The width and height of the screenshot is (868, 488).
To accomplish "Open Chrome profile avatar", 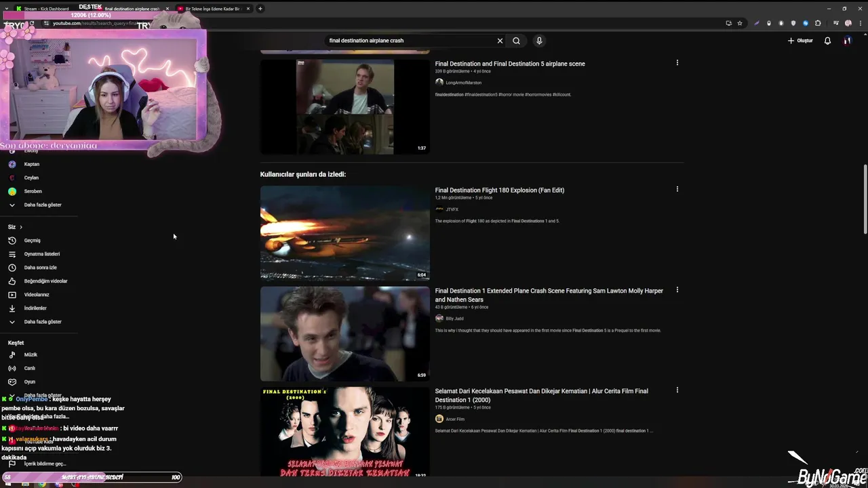I will [x=848, y=23].
